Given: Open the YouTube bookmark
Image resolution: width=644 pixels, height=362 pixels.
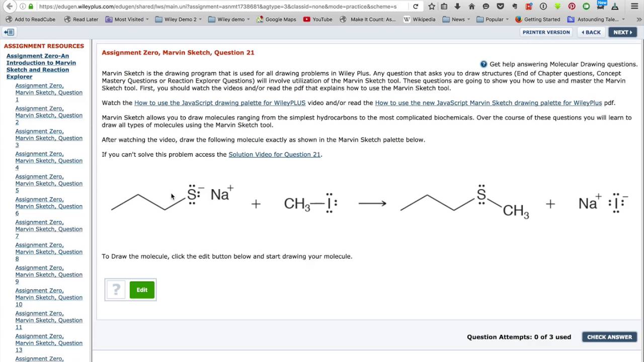Looking at the screenshot, I should point(318,19).
